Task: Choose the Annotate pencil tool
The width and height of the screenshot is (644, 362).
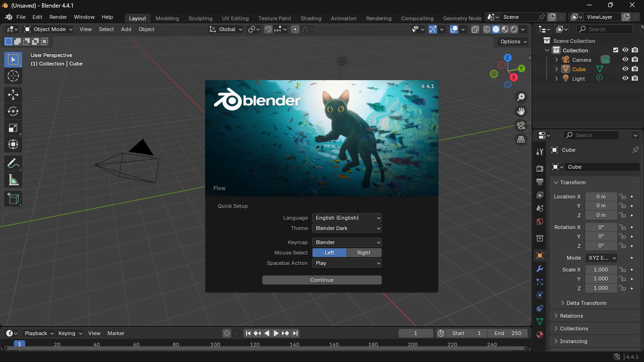Action: tap(13, 164)
